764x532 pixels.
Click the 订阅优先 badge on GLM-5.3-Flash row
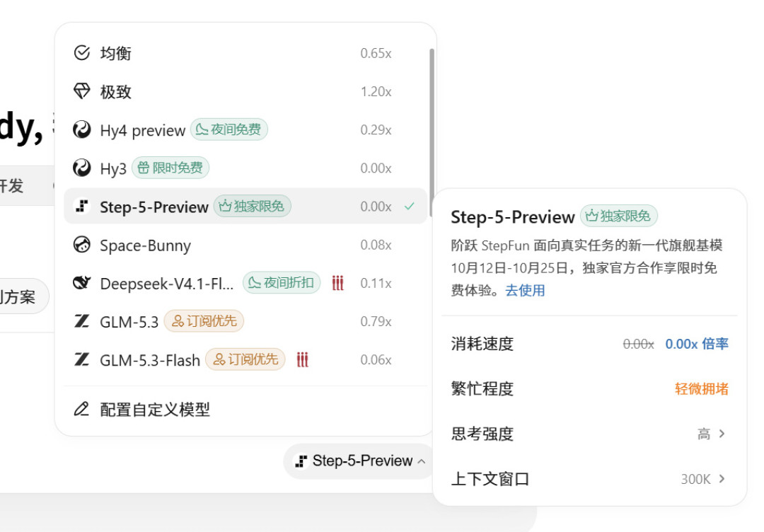click(245, 359)
